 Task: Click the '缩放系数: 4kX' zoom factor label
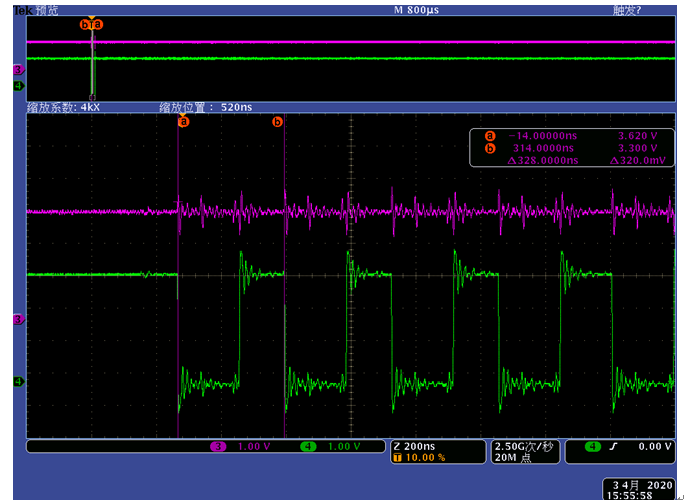click(x=63, y=107)
